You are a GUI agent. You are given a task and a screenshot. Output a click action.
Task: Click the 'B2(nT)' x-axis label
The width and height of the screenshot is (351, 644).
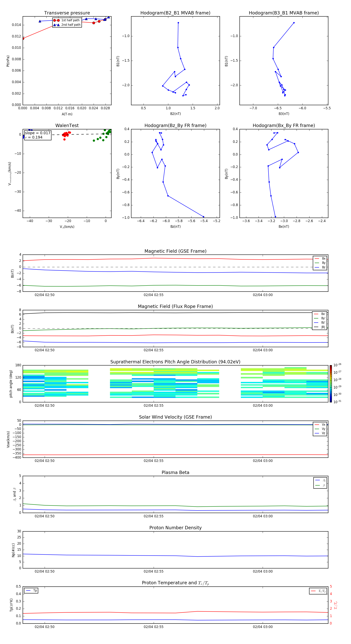tap(175, 114)
